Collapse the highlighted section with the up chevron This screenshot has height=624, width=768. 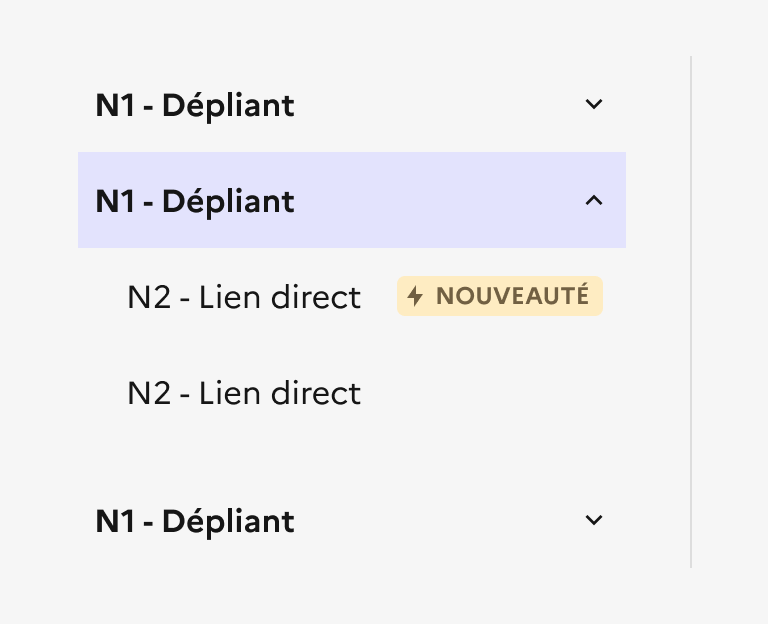[x=594, y=200]
